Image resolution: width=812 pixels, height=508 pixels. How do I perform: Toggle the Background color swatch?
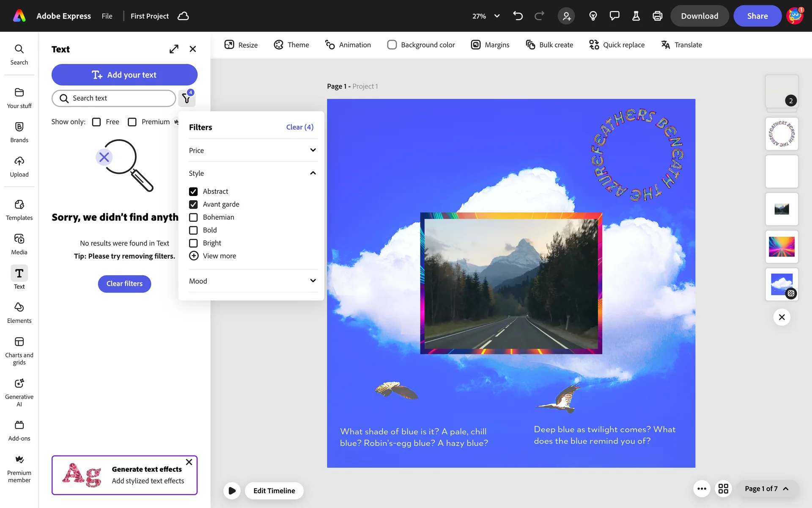pos(392,45)
